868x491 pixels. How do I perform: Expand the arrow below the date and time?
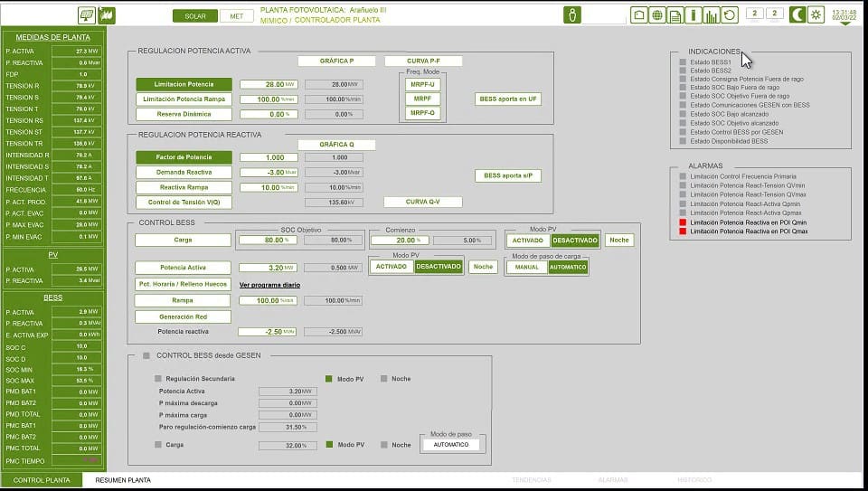[844, 24]
